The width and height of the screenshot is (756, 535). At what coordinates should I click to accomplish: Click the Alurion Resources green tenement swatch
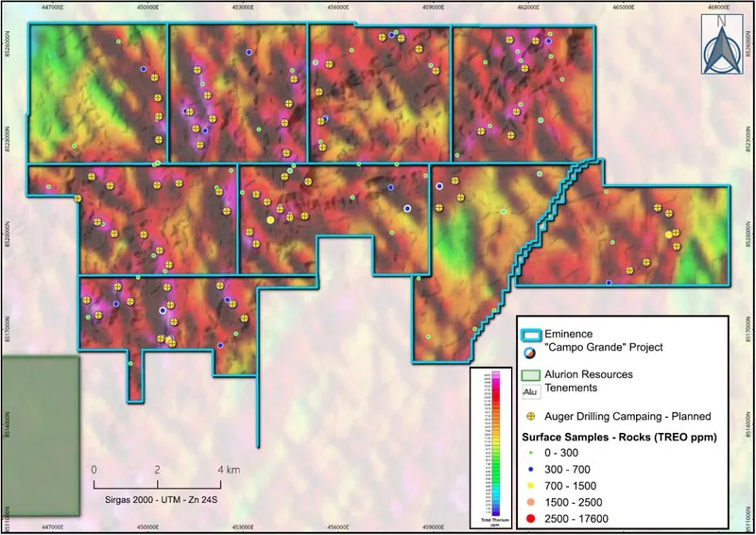(530, 375)
